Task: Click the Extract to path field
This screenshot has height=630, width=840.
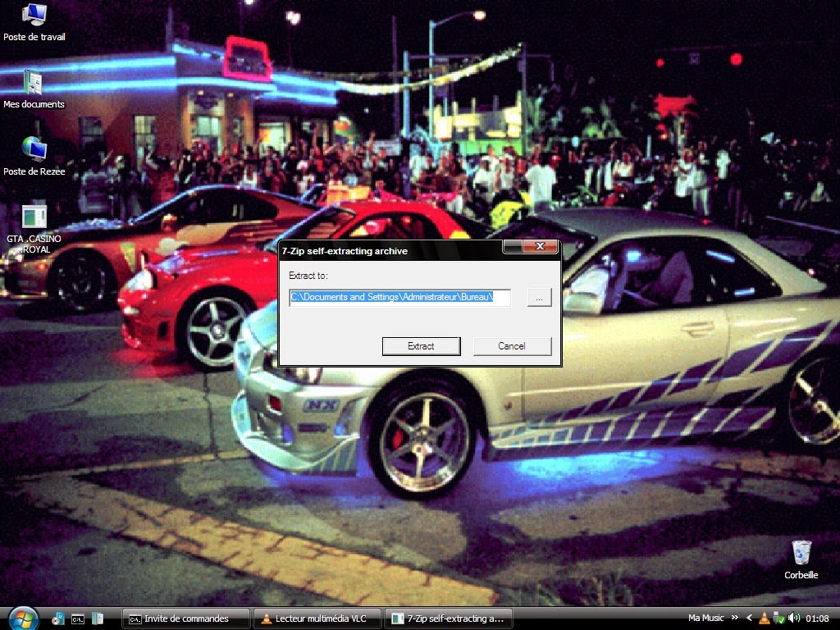Action: [x=399, y=297]
